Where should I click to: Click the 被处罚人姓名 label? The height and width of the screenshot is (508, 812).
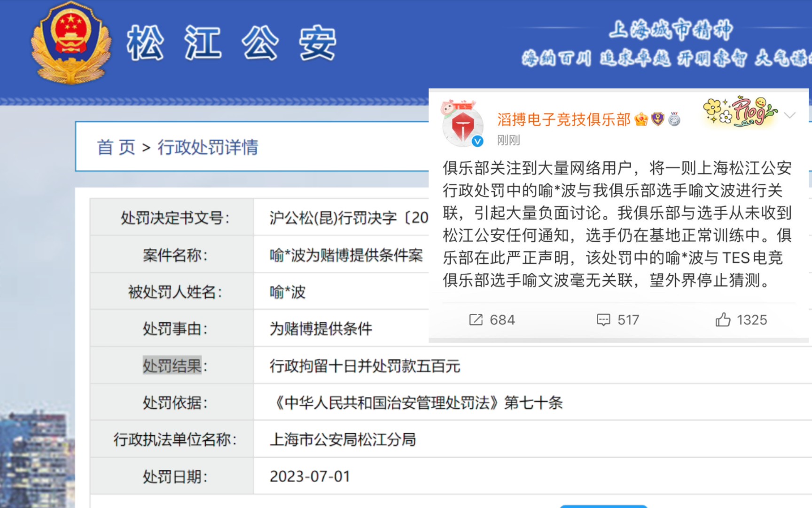pyautogui.click(x=175, y=292)
